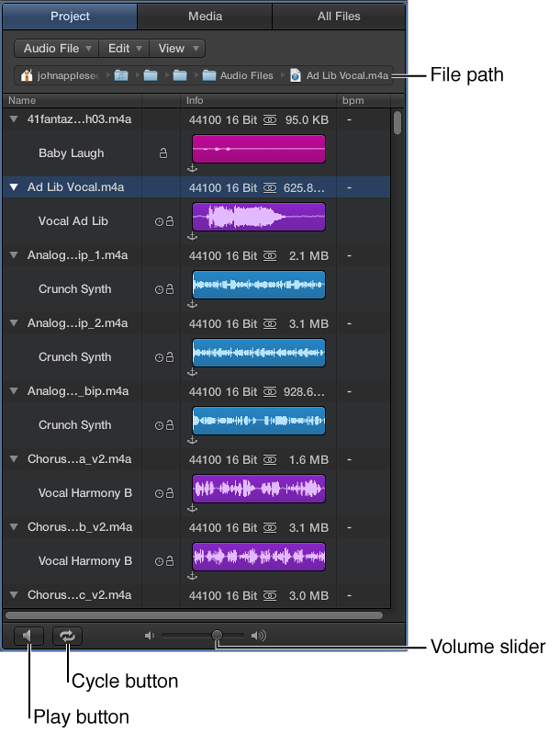Collapse the Analog...ip_2.m4a disclosure triangle

[14, 323]
